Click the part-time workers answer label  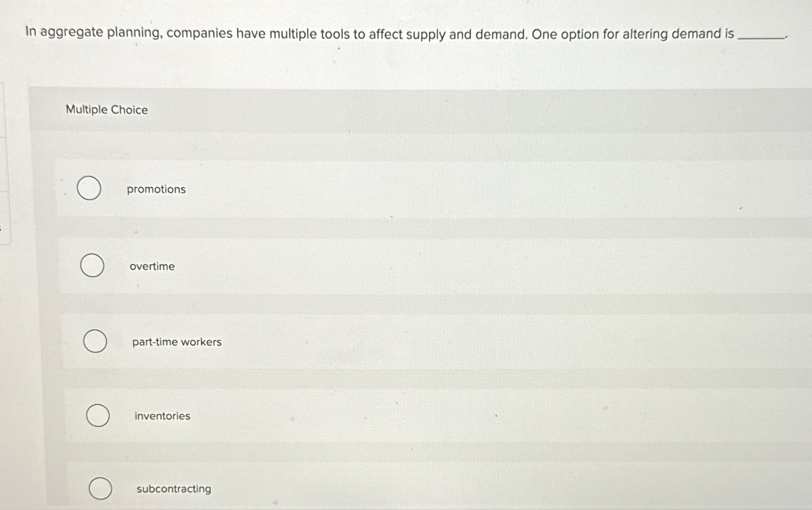click(x=176, y=341)
